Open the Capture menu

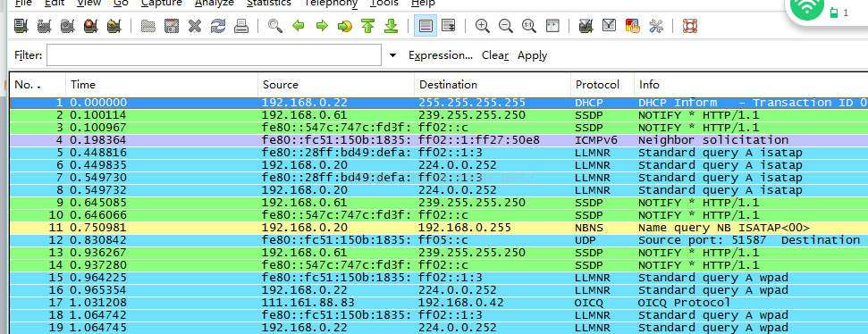pos(161,4)
